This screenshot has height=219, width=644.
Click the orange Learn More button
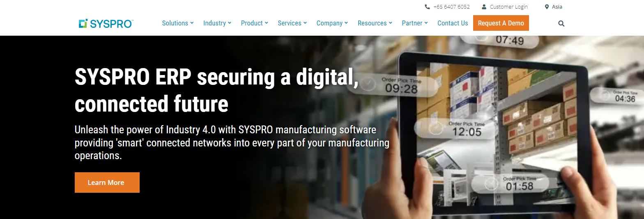(x=107, y=182)
